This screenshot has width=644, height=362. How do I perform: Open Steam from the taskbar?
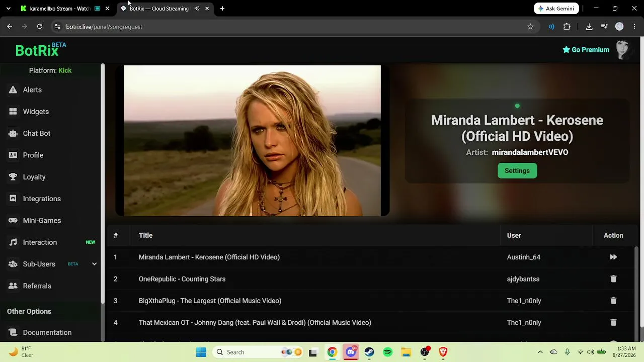point(369,352)
